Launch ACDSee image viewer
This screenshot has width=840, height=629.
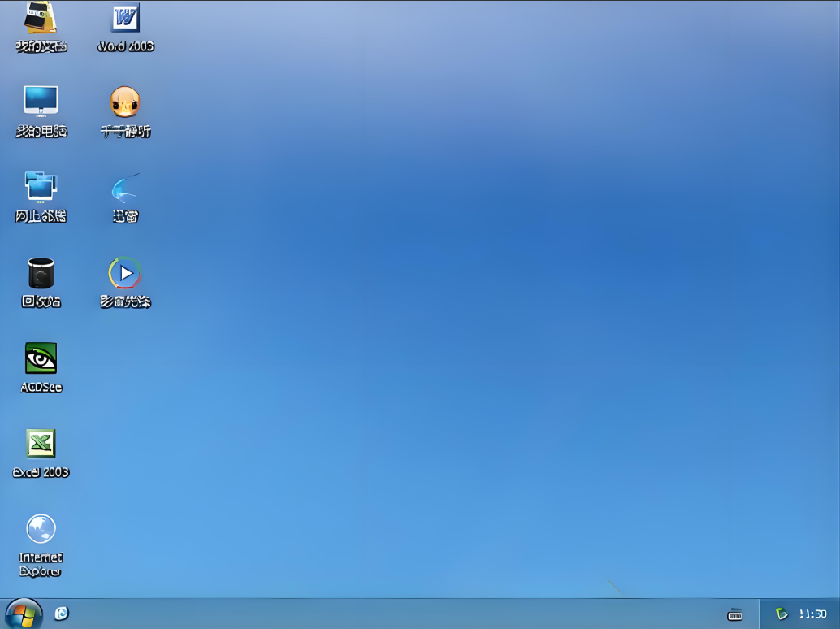[x=41, y=357]
